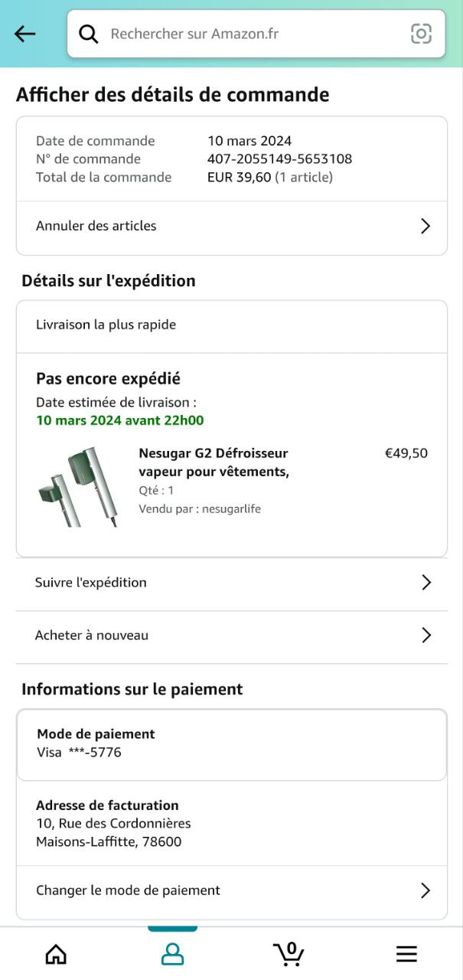The height and width of the screenshot is (980, 463).
Task: Tap Acheter à nouveau
Action: click(x=92, y=635)
